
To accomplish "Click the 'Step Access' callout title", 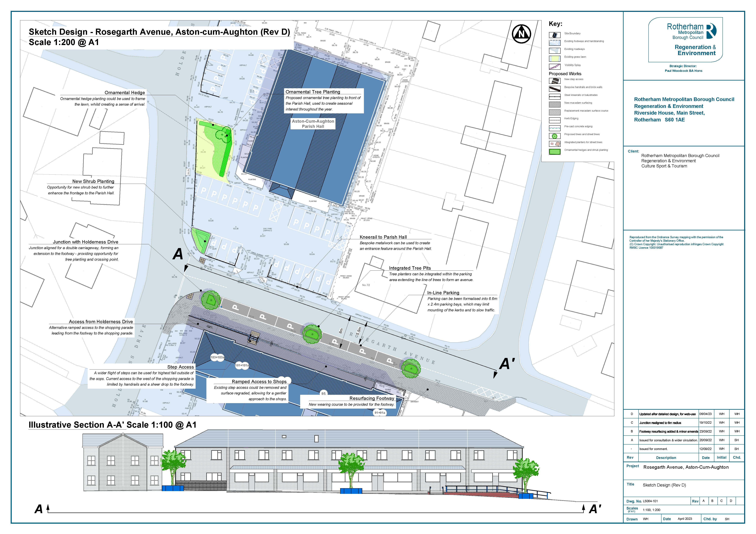I will point(181,367).
